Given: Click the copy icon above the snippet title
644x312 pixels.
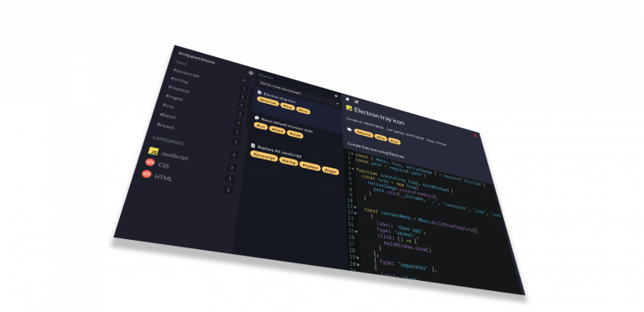Looking at the screenshot, I should (347, 99).
